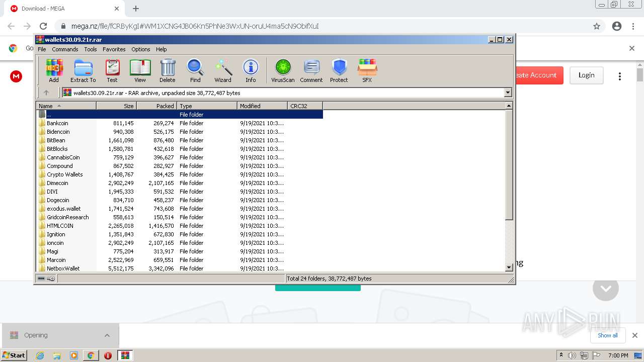Click the file list scroll up arrow
Image resolution: width=644 pixels, height=362 pixels.
[509, 106]
